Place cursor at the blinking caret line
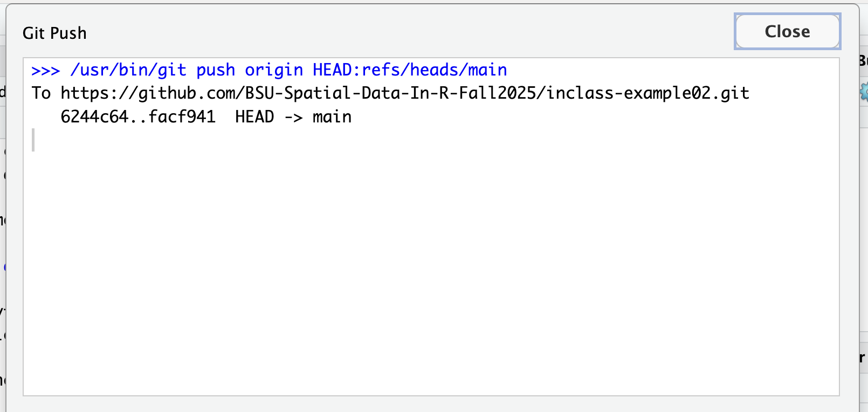Screen dimensions: 868x412 coord(33,140)
